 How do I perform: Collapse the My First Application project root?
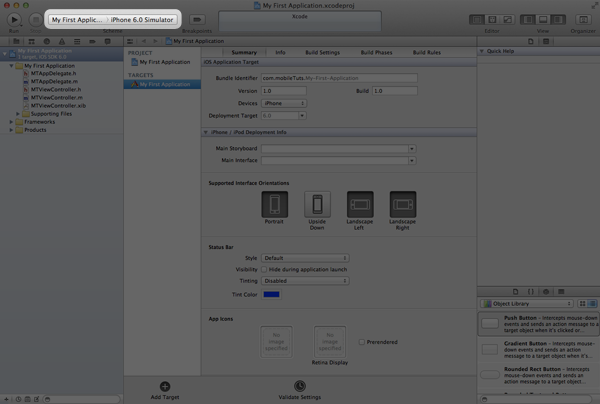tap(5, 54)
